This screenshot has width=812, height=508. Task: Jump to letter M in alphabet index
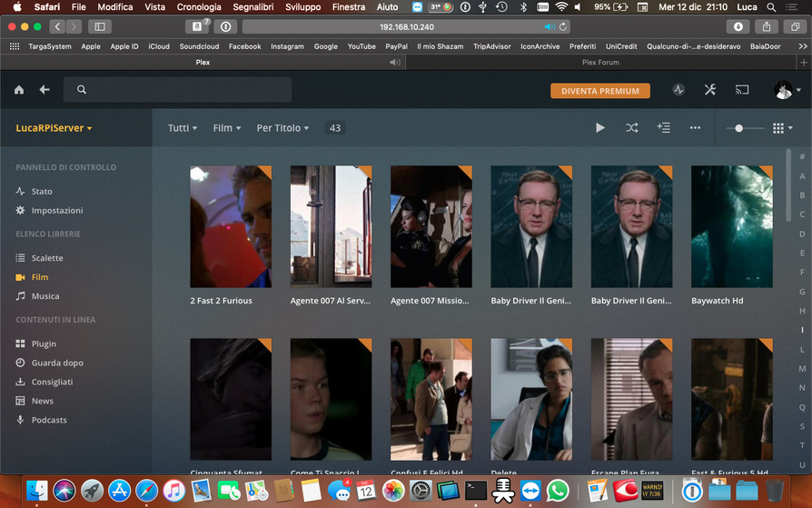tap(802, 369)
